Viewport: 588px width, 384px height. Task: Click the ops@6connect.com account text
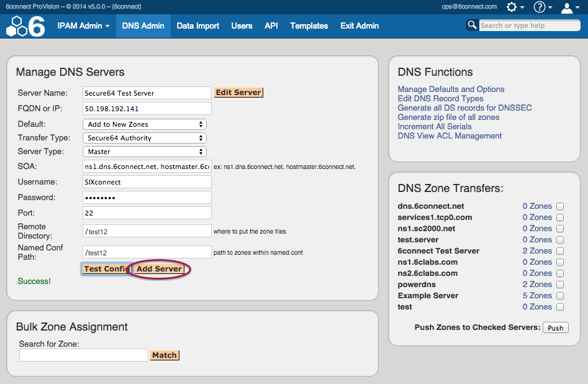pos(469,7)
